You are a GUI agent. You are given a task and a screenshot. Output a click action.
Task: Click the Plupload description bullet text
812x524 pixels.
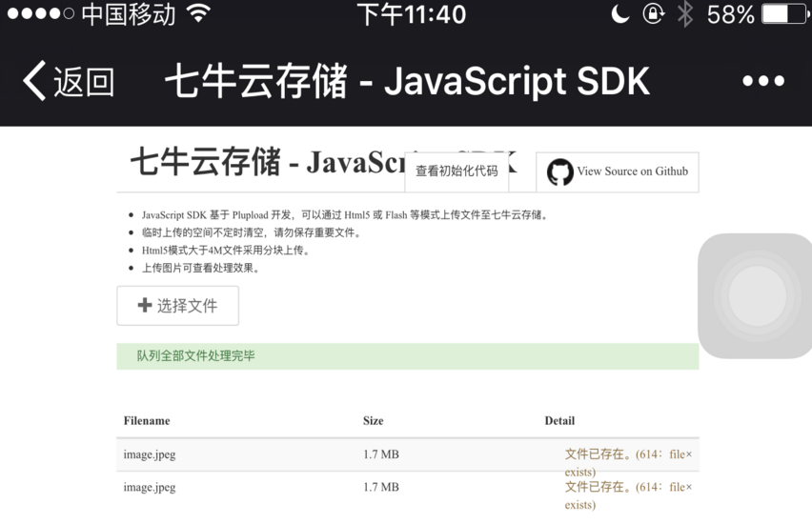[x=345, y=215]
